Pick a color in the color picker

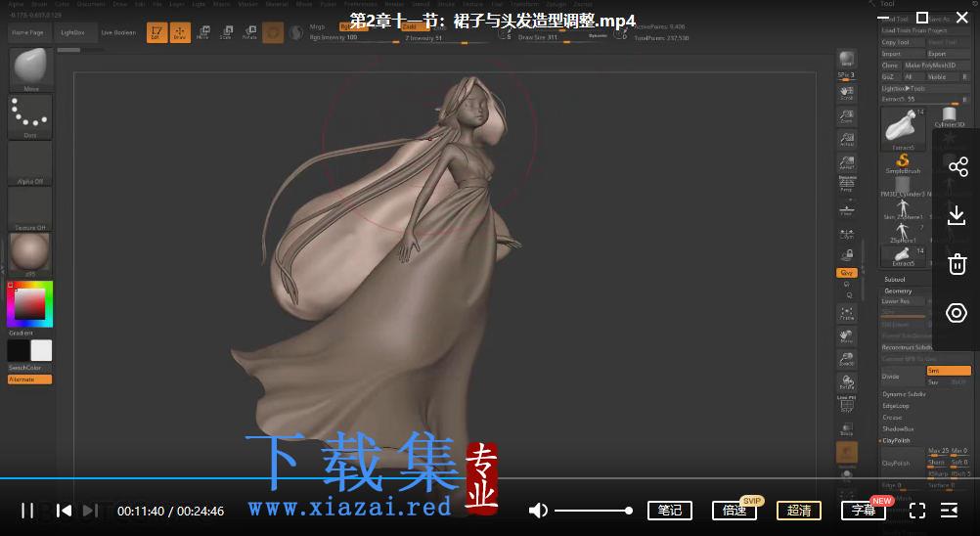[30, 304]
